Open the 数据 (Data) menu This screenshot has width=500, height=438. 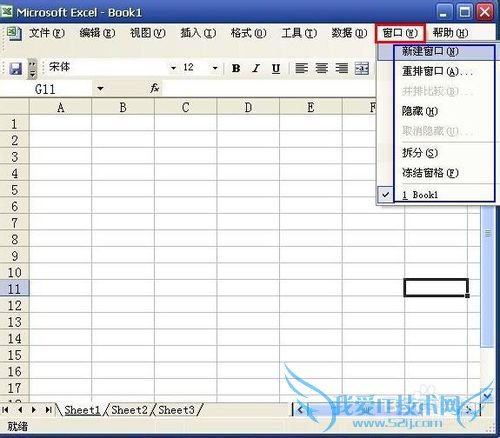point(349,33)
